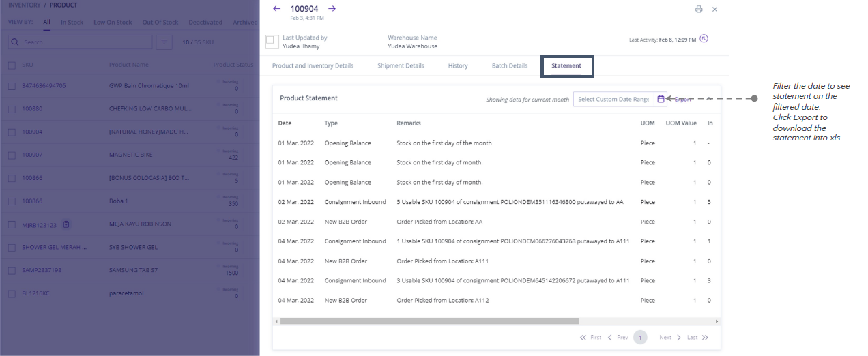Filter view by In Stock

click(x=72, y=23)
